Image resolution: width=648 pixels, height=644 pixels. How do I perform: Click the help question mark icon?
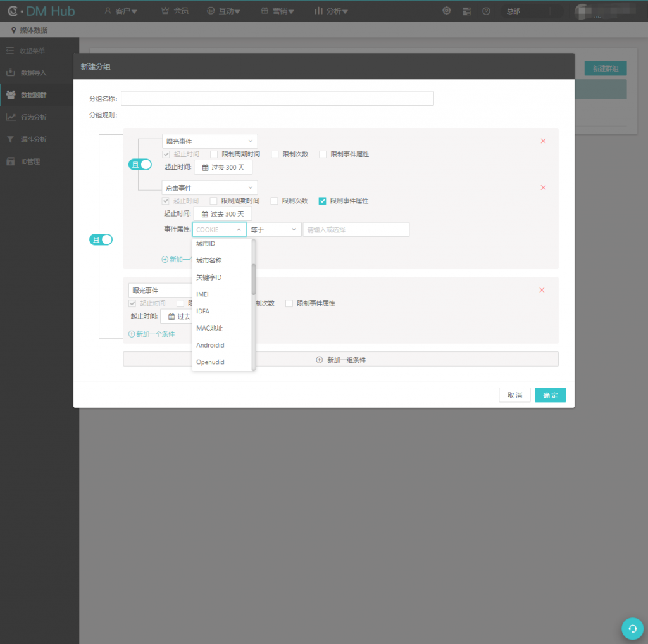(x=486, y=11)
